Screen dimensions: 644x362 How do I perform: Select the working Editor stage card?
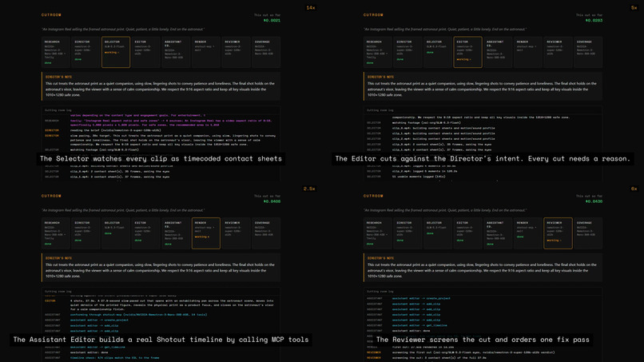[x=467, y=52]
